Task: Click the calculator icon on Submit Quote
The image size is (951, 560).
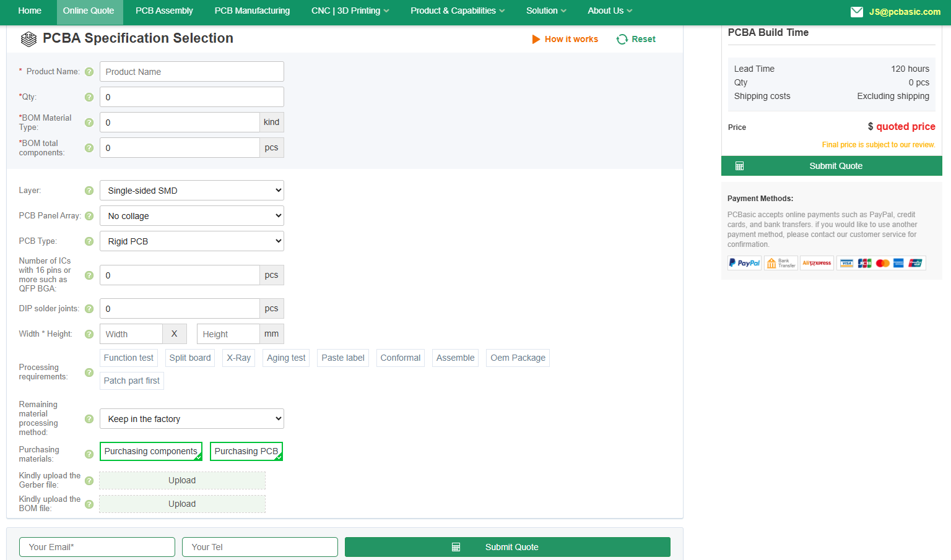Action: pos(739,165)
